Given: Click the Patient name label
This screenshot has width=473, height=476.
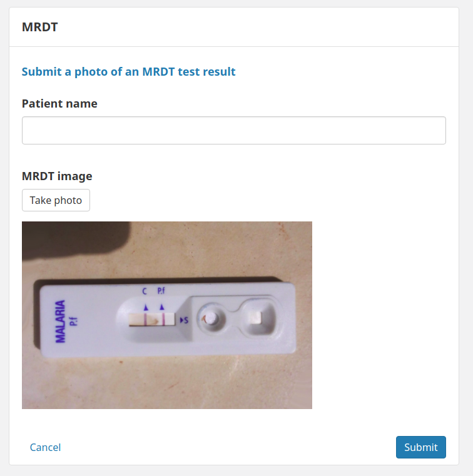Looking at the screenshot, I should (x=59, y=103).
